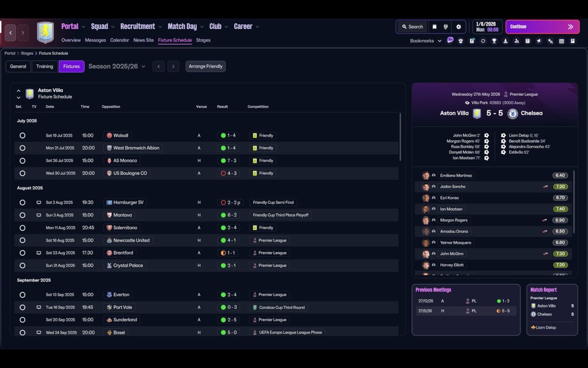Click the Aston Villa club badge in header

45,33
